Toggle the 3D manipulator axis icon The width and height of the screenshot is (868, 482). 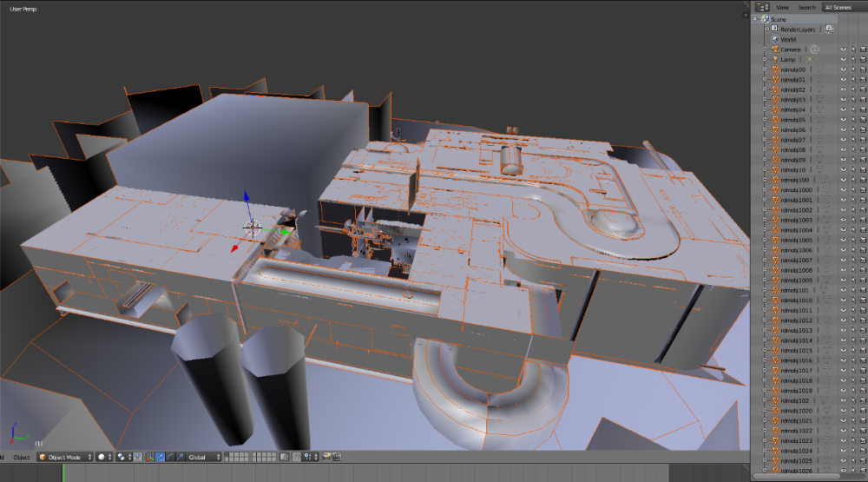tap(149, 457)
